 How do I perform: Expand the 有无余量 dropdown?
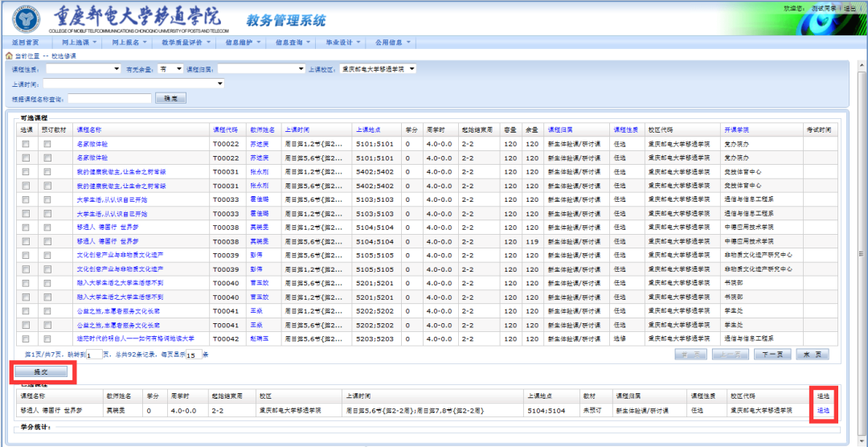(x=170, y=69)
